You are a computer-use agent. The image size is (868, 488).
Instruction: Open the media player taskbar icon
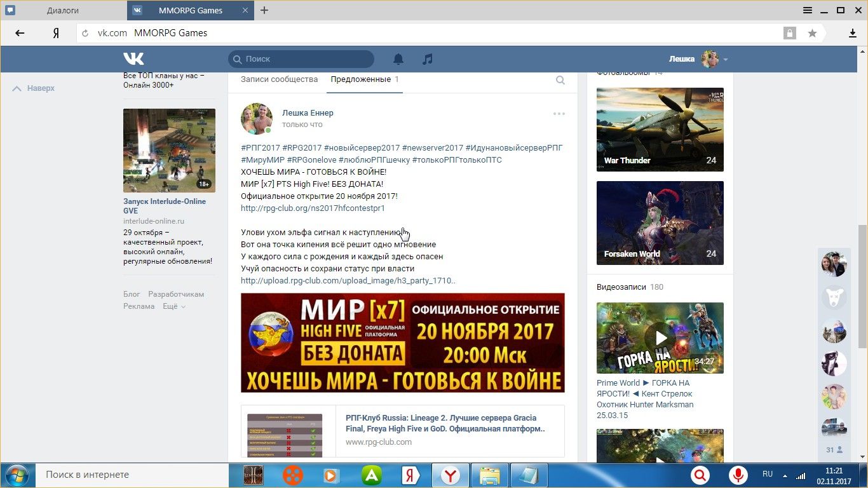[x=330, y=475]
